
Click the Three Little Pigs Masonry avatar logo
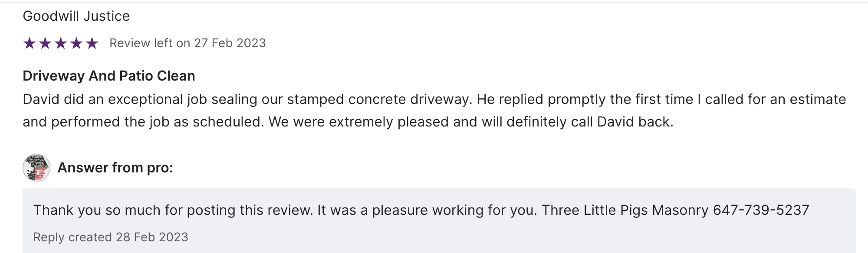[36, 168]
